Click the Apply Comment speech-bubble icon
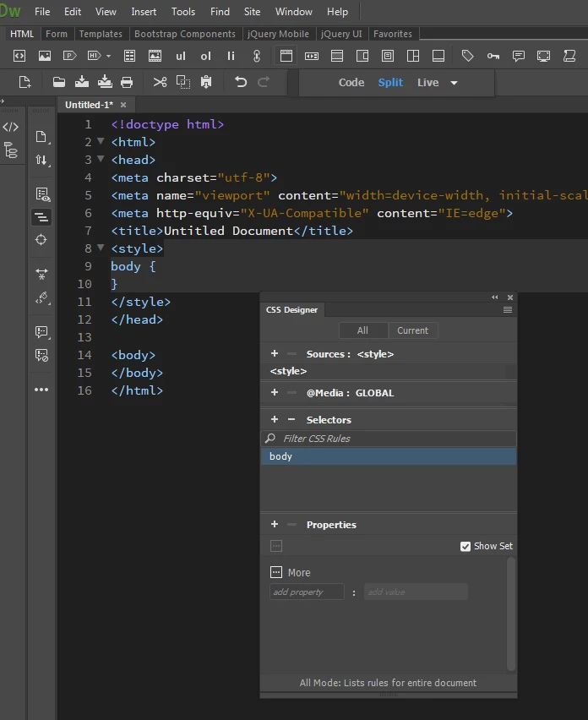The image size is (588, 720). (41, 332)
